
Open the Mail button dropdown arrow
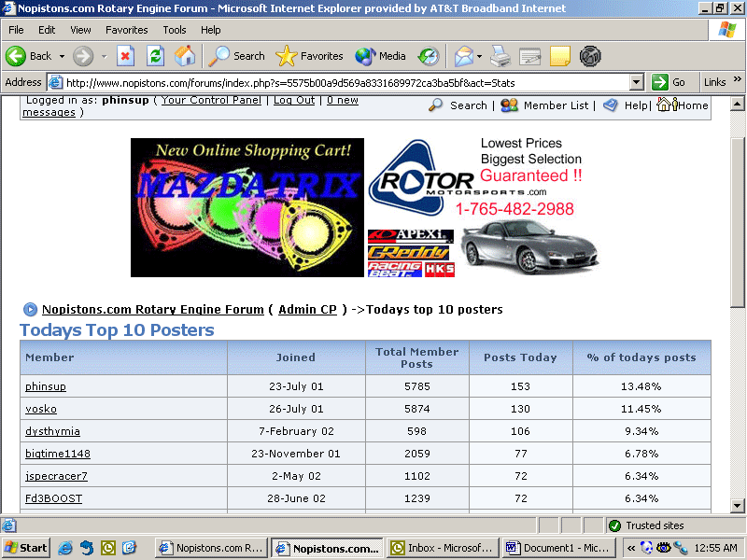pyautogui.click(x=480, y=56)
